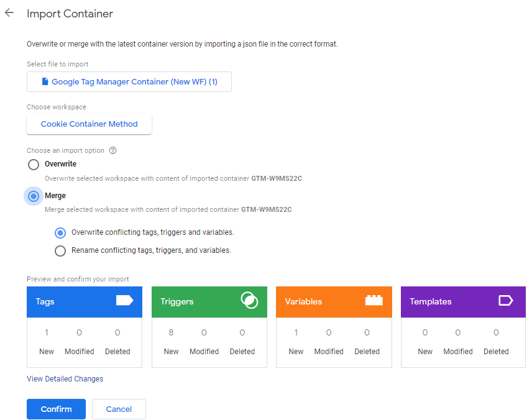Change the selected file to import
The height and width of the screenshot is (420, 532).
tap(129, 81)
